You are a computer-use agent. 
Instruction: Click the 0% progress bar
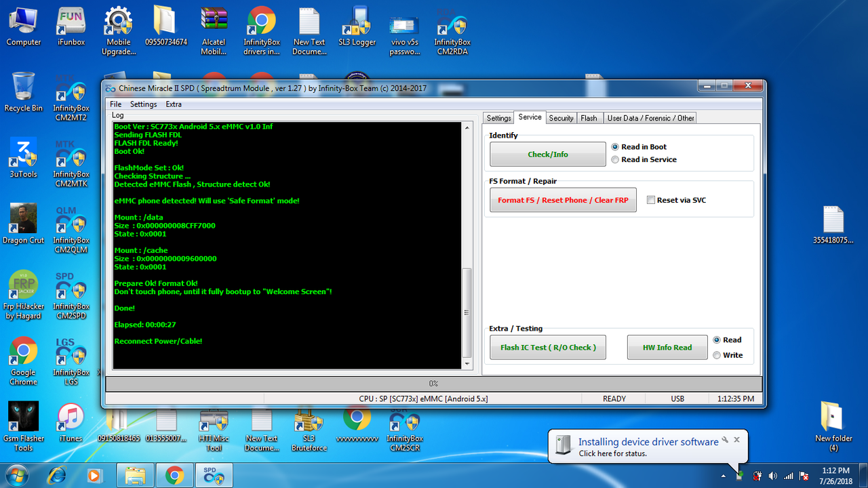pos(433,384)
